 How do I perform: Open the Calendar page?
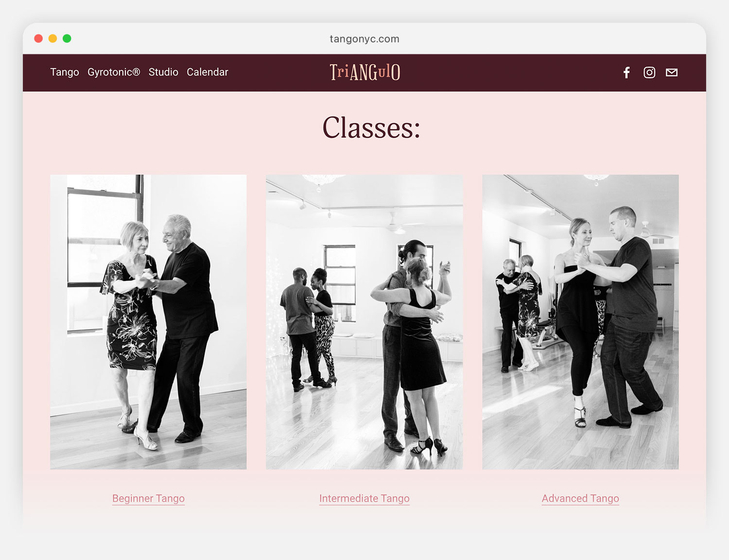point(208,72)
